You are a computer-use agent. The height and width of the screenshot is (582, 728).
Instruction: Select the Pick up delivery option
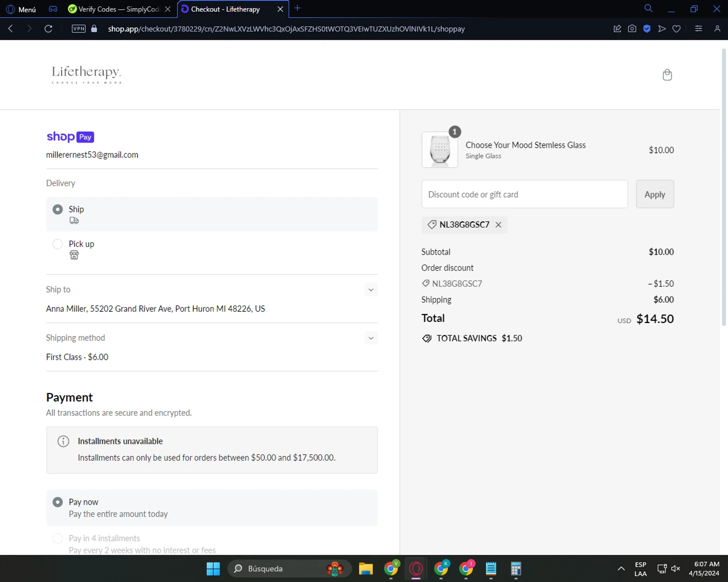212,249
